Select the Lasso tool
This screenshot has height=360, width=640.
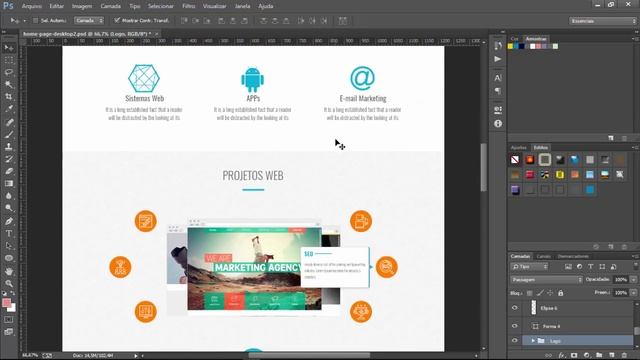coord(9,73)
